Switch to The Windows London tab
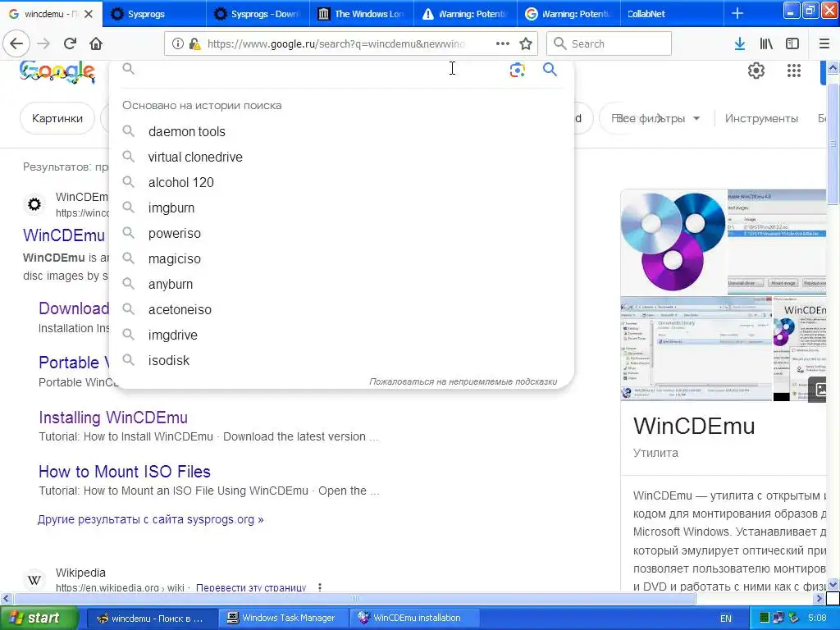 (x=362, y=13)
